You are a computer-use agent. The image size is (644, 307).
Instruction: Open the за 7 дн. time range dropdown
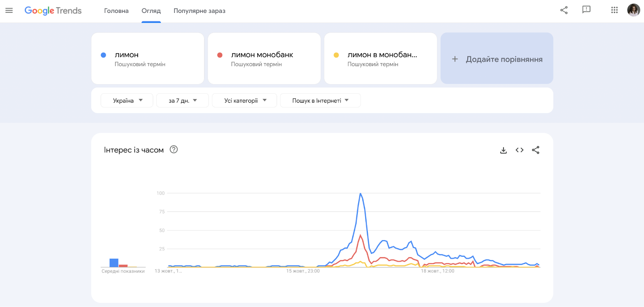[182, 101]
